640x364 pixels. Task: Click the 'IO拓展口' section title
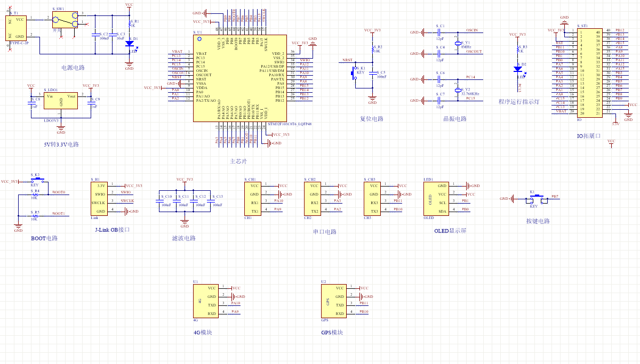[x=589, y=136]
